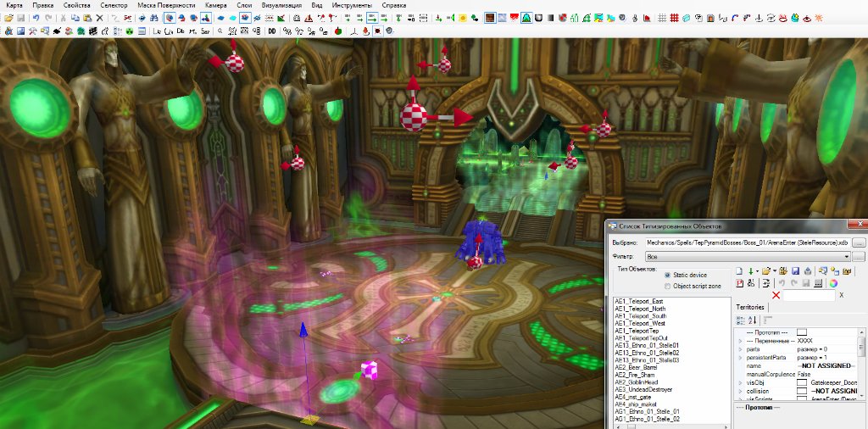Click the large red X clear icon
The image size is (868, 429).
tap(776, 295)
